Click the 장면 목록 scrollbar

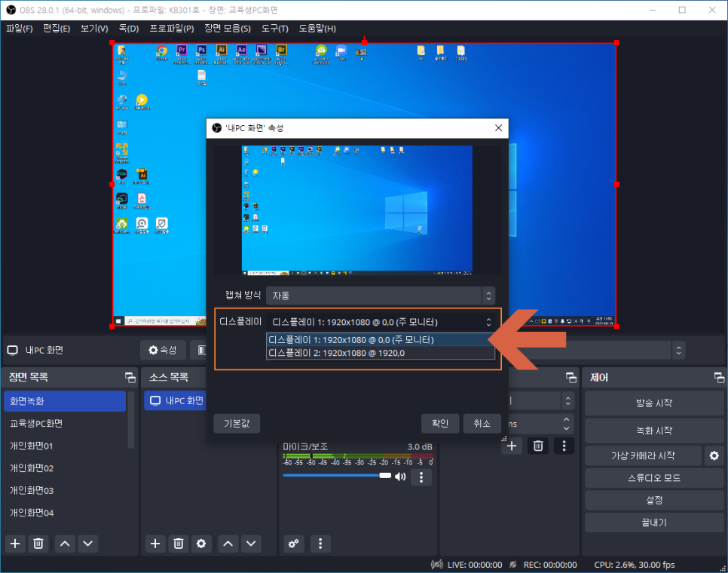131,420
